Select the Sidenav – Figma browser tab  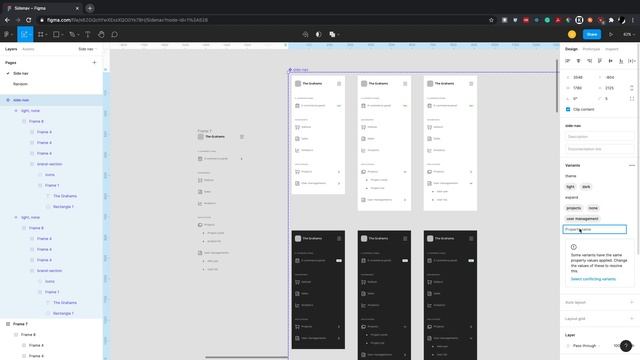point(41,8)
